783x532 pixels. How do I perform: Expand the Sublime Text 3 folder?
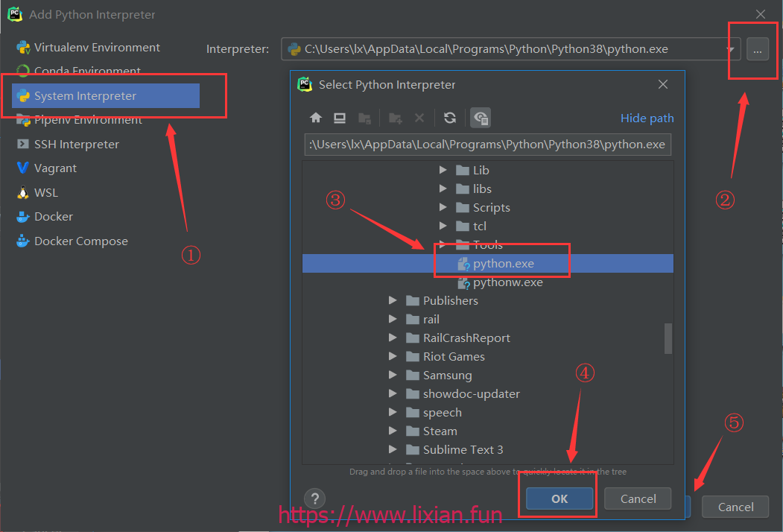(393, 449)
